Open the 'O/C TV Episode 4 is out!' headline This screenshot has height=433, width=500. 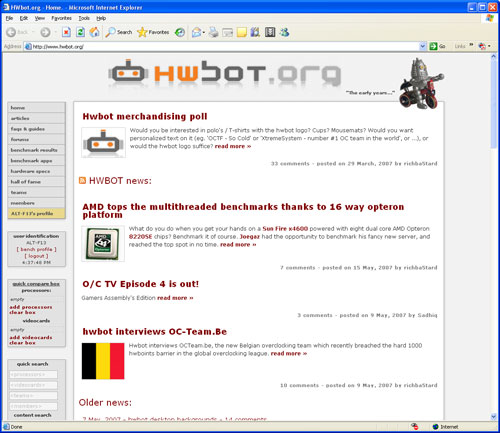140,284
